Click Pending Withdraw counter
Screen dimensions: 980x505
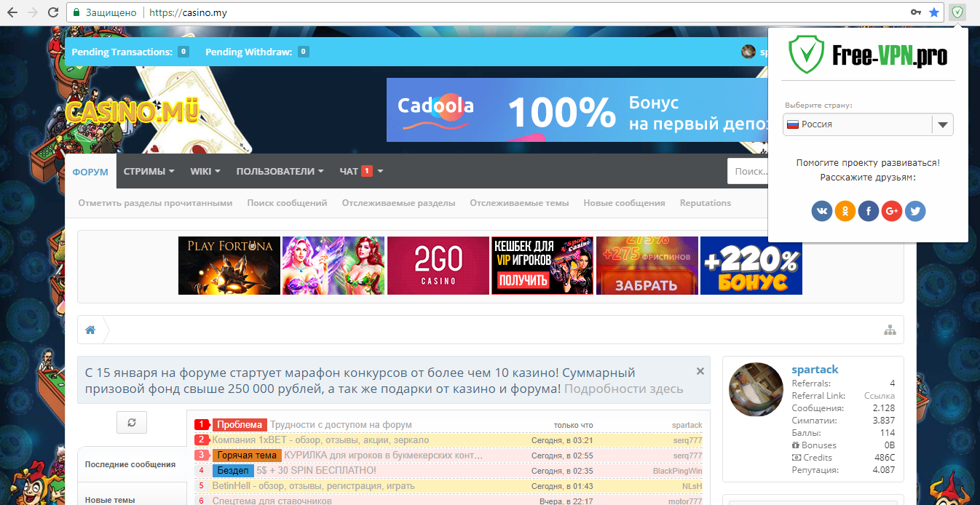[x=303, y=52]
